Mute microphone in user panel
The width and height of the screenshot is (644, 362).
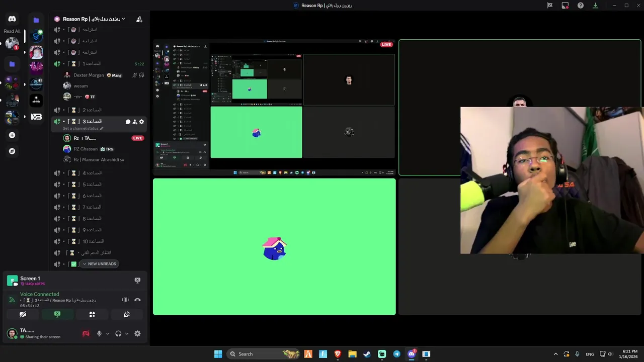[99, 333]
